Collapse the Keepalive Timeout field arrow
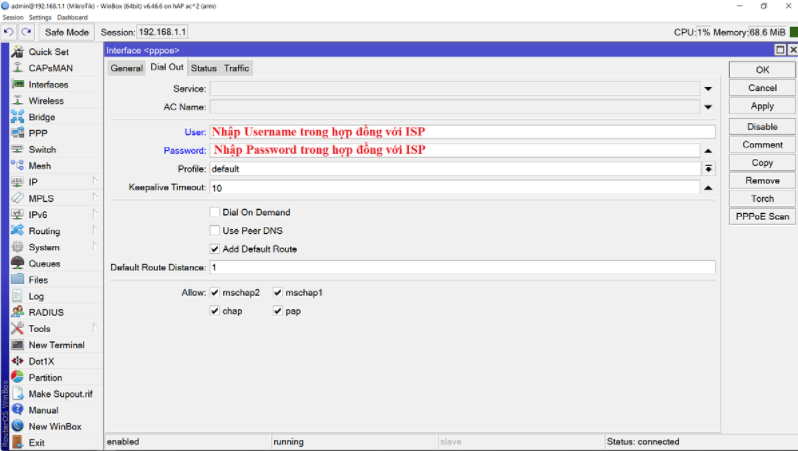 coord(708,188)
